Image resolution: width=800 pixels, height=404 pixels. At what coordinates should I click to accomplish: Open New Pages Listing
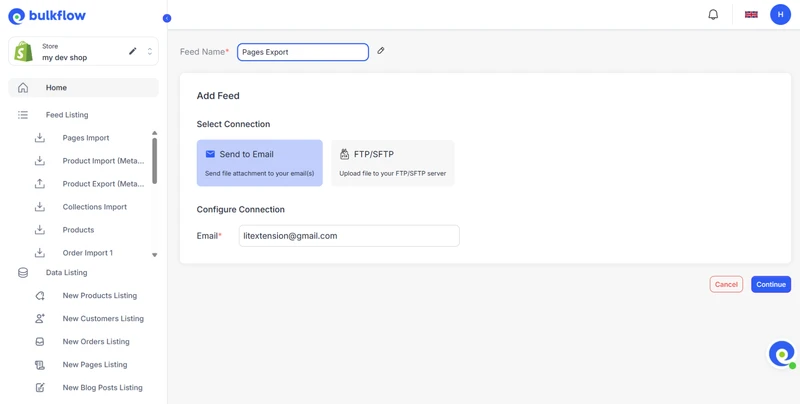[x=95, y=364]
